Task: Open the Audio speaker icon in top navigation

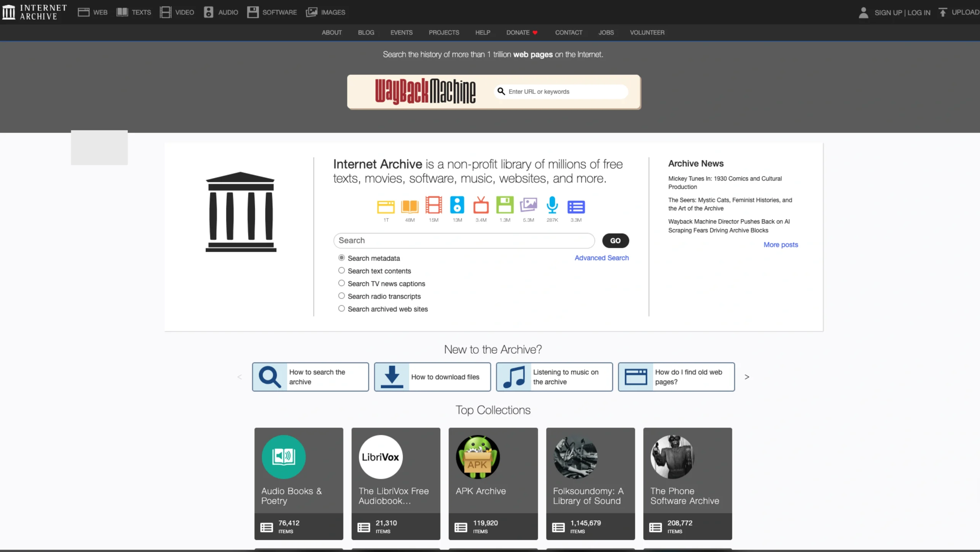Action: point(208,12)
